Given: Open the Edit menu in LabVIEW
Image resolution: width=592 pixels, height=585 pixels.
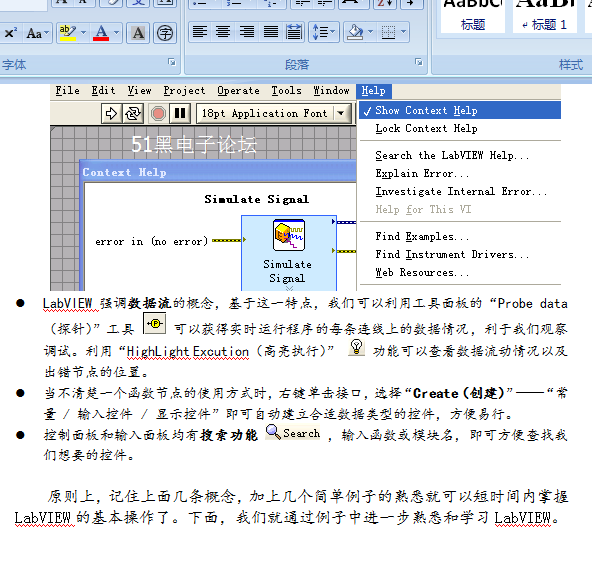Looking at the screenshot, I should point(103,91).
